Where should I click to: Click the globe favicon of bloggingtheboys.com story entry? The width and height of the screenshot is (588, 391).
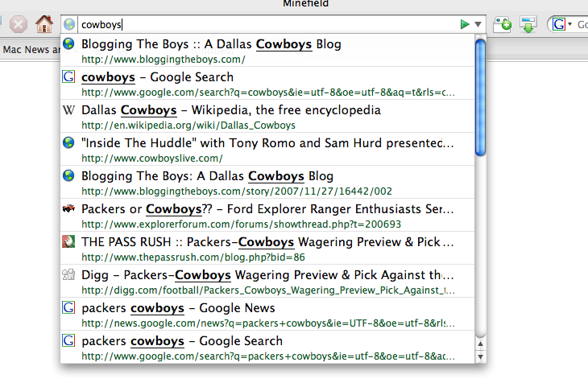[x=68, y=175]
